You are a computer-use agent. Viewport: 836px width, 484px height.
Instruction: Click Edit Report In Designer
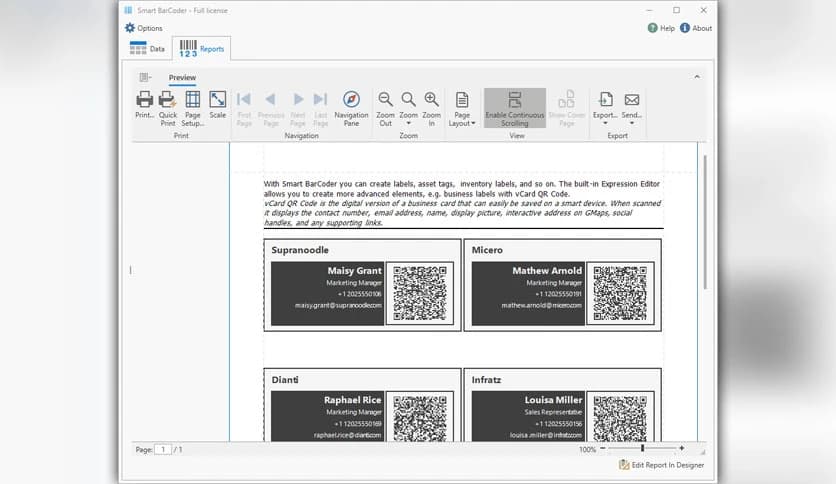pos(661,465)
